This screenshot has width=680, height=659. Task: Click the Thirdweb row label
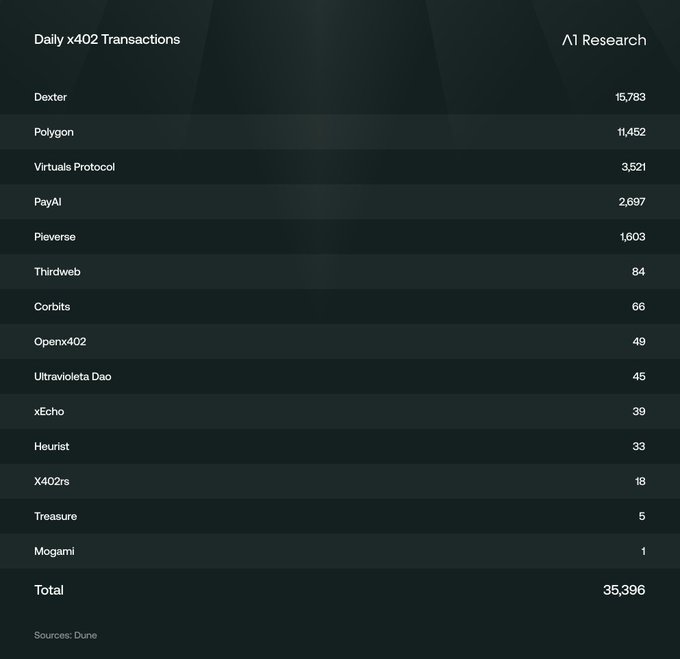click(x=57, y=272)
